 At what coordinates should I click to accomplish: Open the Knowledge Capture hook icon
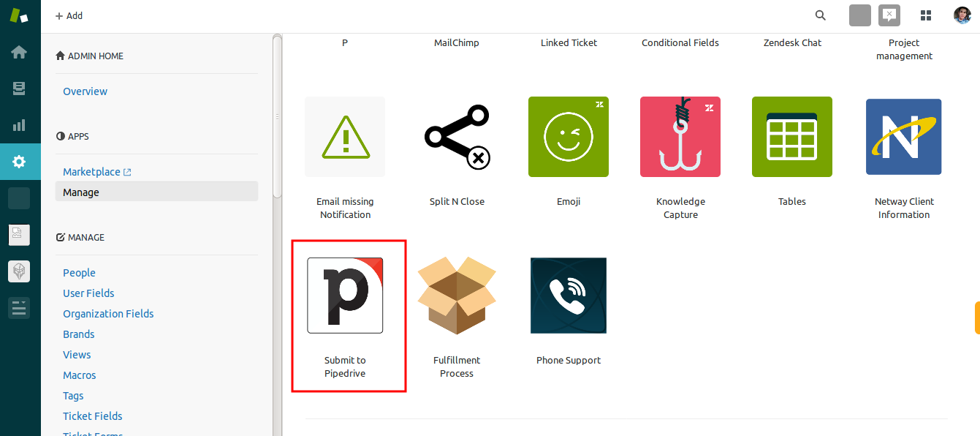680,137
